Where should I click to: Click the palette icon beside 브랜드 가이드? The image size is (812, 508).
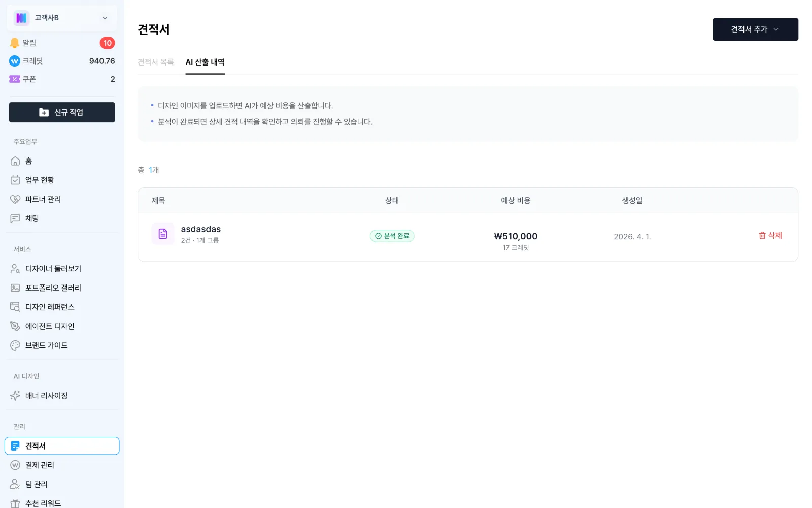pyautogui.click(x=15, y=345)
